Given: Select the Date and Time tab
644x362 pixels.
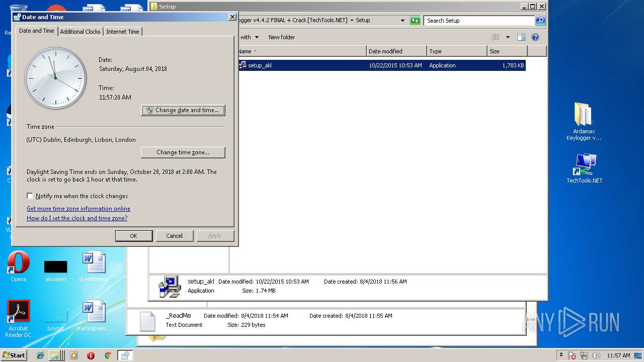Looking at the screenshot, I should [36, 31].
